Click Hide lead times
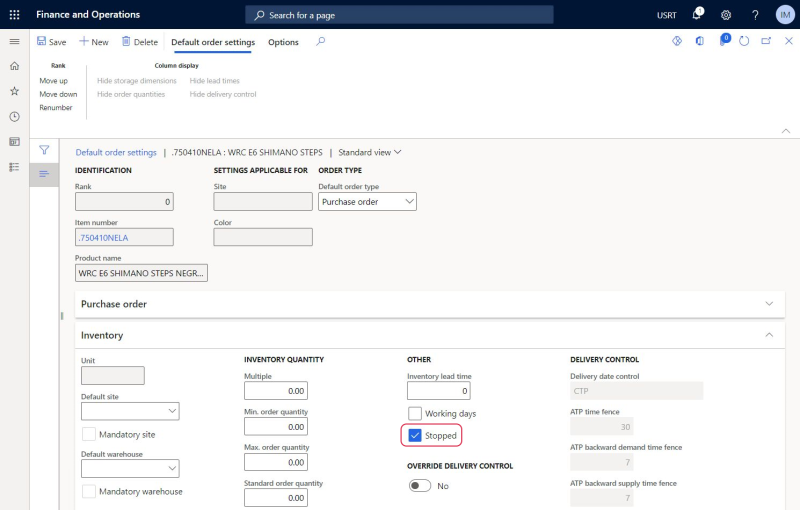Screen dimensions: 800x510 pyautogui.click(x=215, y=81)
